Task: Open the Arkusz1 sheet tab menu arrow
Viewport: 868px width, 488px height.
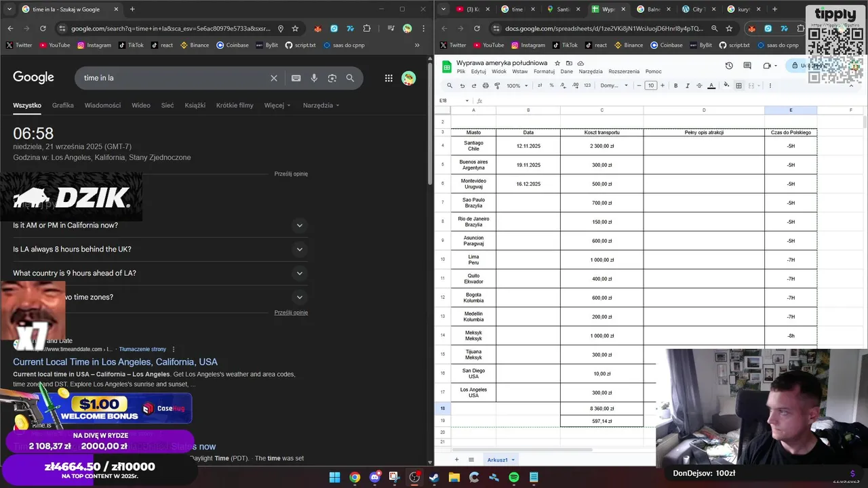Action: [513, 460]
